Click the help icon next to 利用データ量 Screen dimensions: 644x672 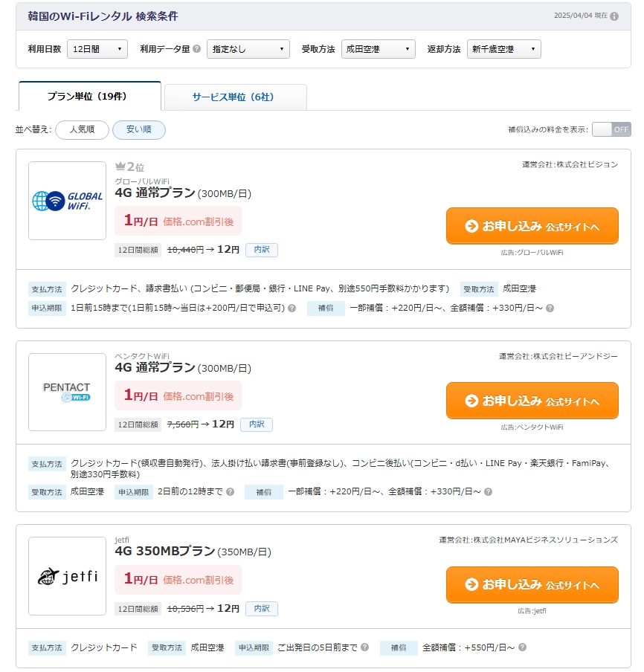(197, 49)
